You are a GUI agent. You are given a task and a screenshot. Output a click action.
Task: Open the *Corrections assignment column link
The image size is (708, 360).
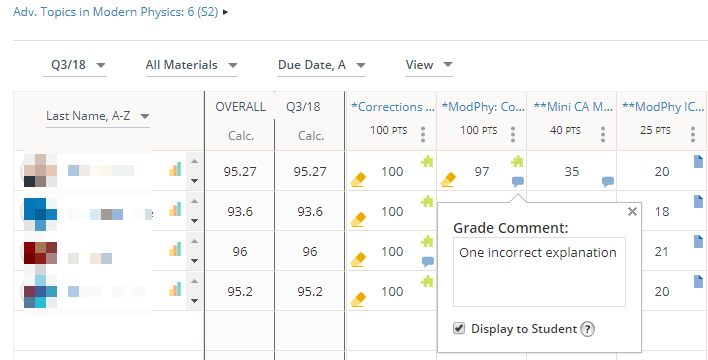(393, 107)
